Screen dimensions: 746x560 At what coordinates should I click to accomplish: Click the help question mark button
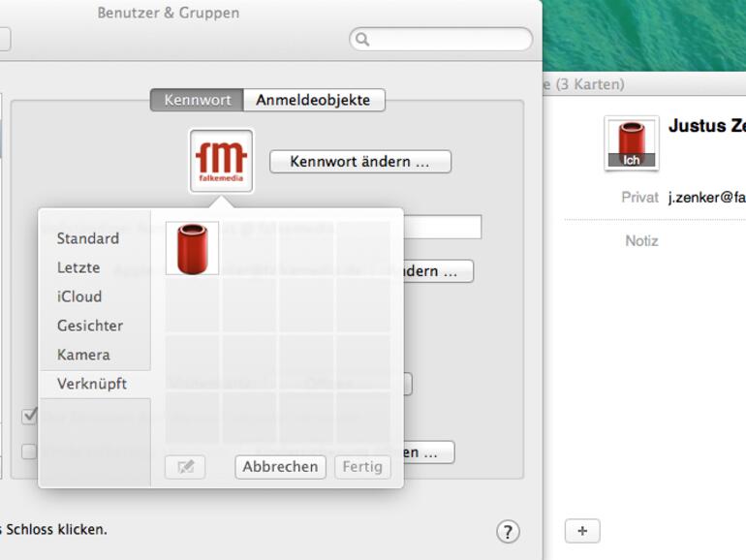[508, 532]
